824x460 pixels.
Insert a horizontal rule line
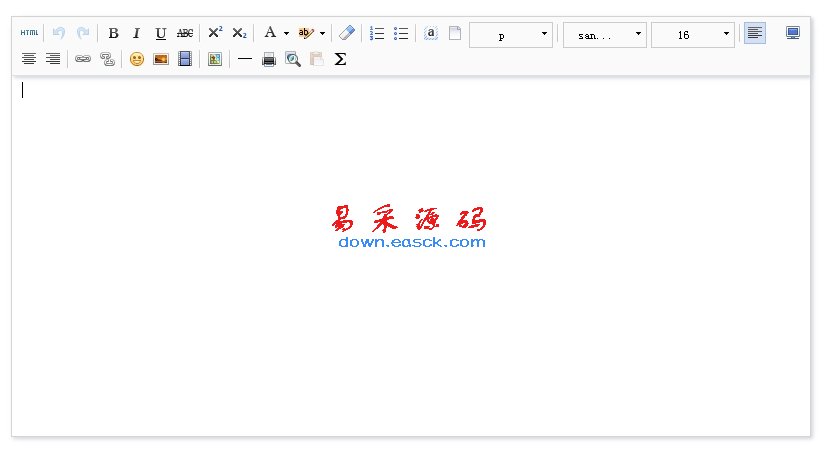[245, 59]
